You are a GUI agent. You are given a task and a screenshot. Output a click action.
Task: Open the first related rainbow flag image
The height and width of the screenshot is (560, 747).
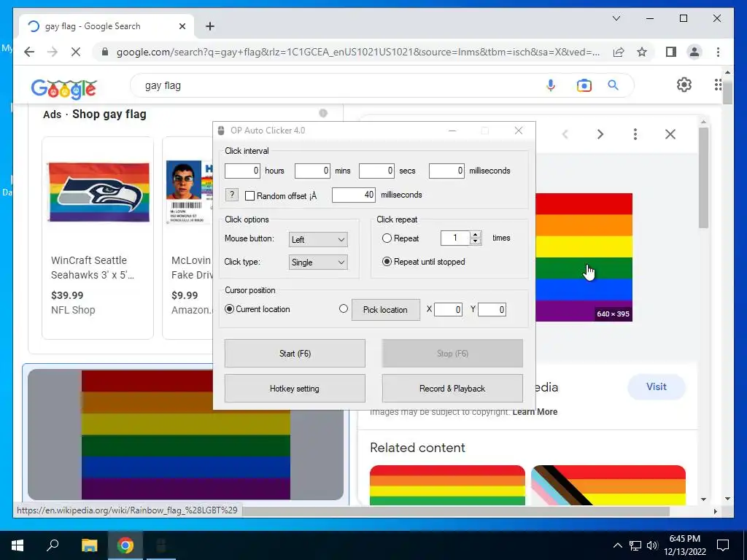pos(447,485)
